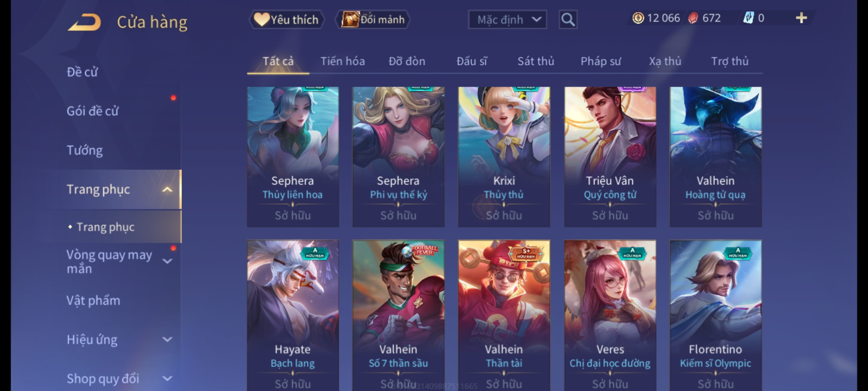
Task: Expand Shop quy đổi section
Action: point(167,379)
